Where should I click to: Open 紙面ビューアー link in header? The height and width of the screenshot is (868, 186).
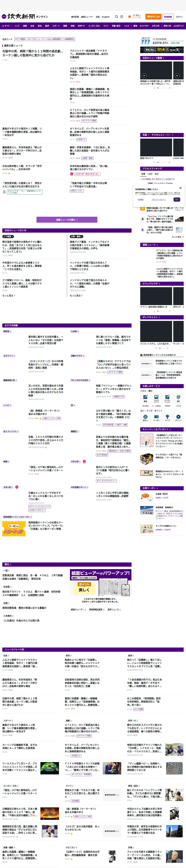pos(87,17)
